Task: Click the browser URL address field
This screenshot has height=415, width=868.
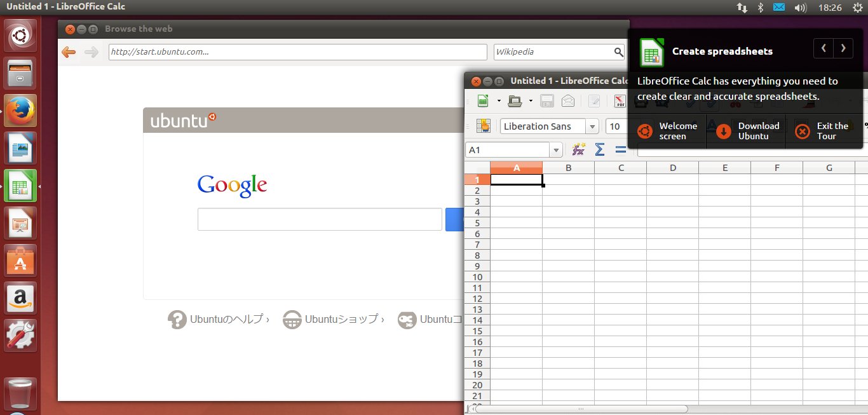Action: [298, 52]
